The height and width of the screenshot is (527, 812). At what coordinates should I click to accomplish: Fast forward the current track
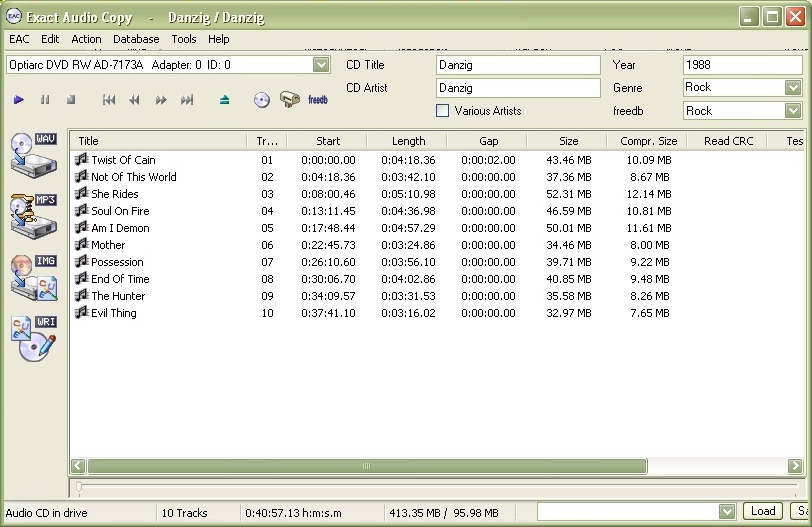(161, 100)
